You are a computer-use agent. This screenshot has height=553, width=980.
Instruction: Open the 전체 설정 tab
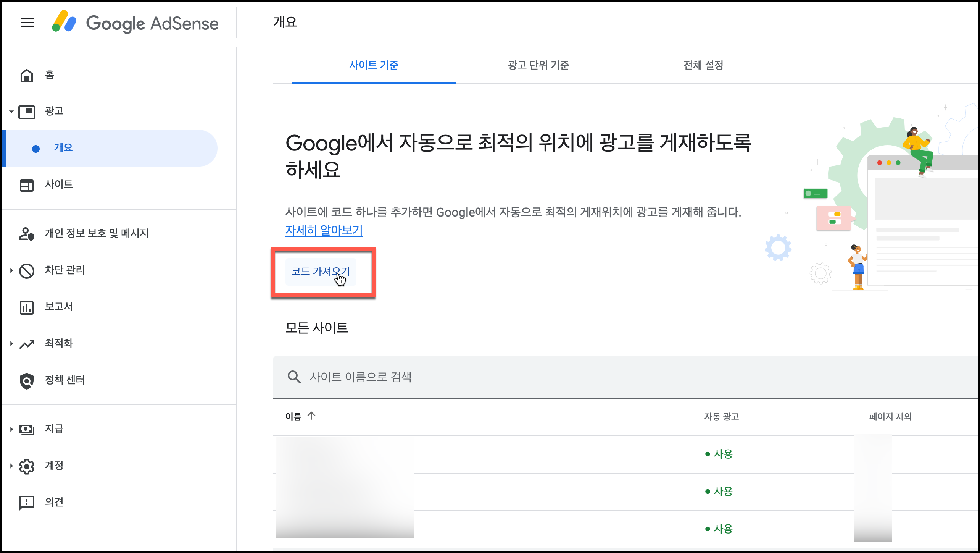703,65
